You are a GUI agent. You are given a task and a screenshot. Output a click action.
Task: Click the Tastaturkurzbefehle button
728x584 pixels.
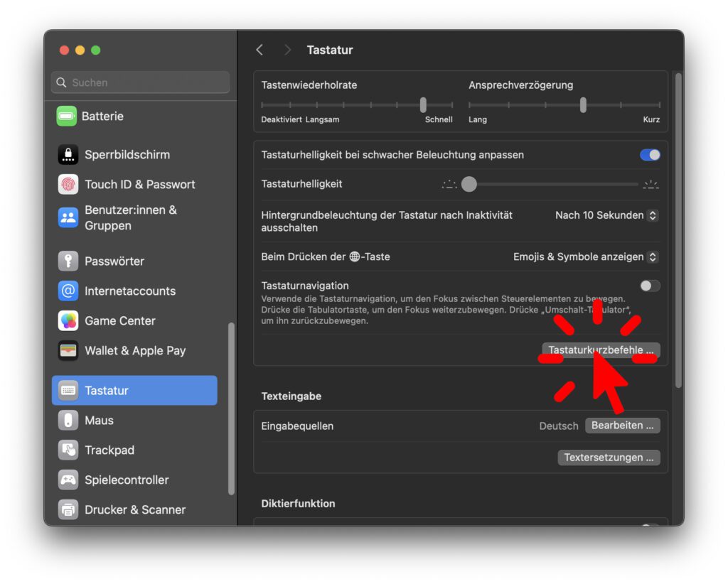pos(601,350)
